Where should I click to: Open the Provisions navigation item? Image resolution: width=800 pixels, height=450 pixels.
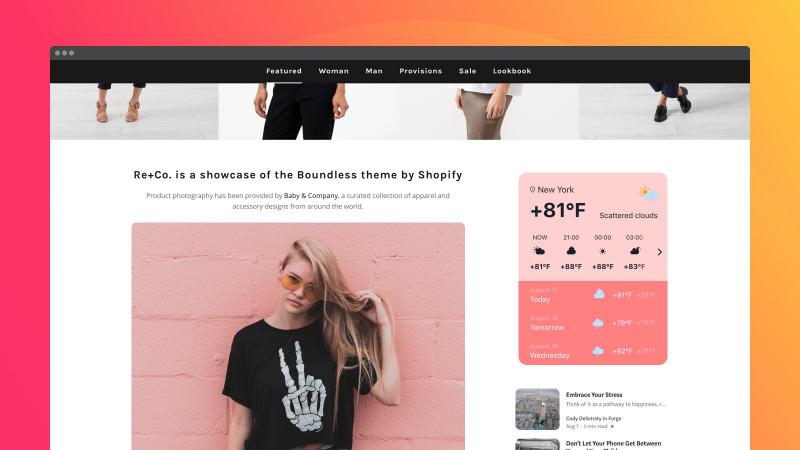pos(420,71)
